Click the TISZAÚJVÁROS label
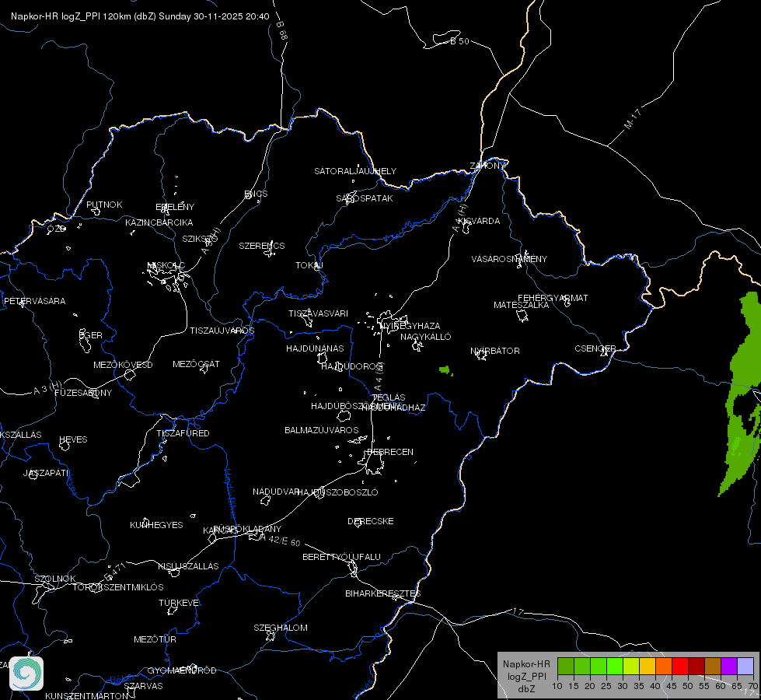 pyautogui.click(x=222, y=331)
